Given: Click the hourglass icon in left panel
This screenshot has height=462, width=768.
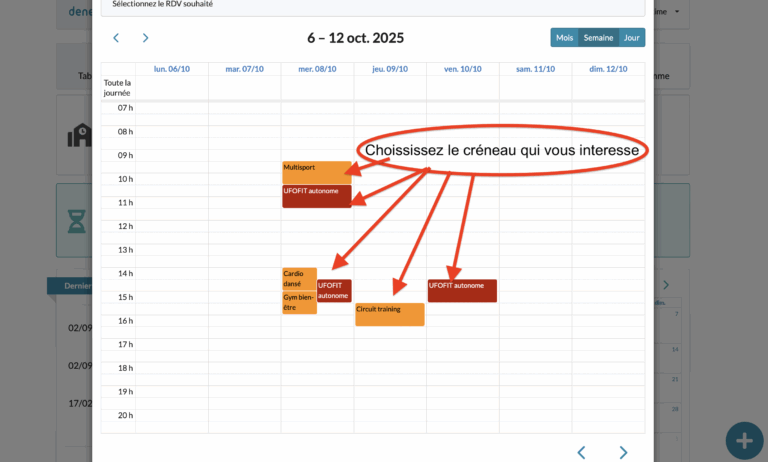Looking at the screenshot, I should coord(76,219).
